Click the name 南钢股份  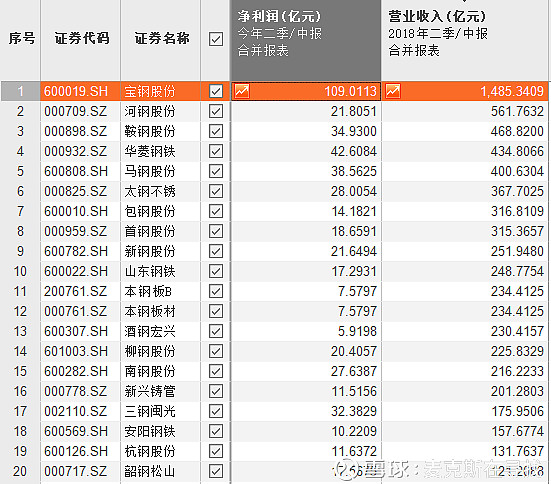[150, 371]
